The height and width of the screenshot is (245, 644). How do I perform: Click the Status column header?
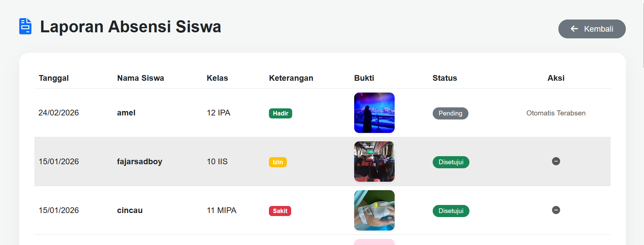click(444, 78)
